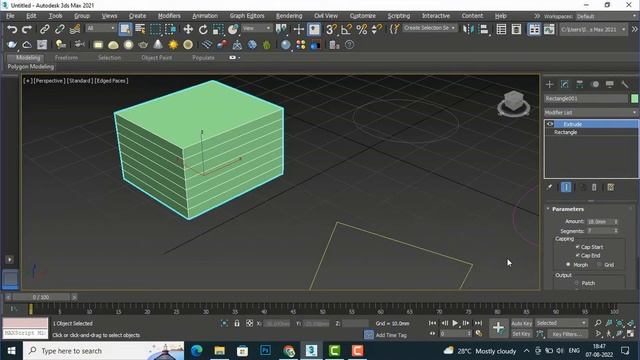The image size is (640, 360).
Task: Activate the Select and Scale tool
Action: [218, 29]
